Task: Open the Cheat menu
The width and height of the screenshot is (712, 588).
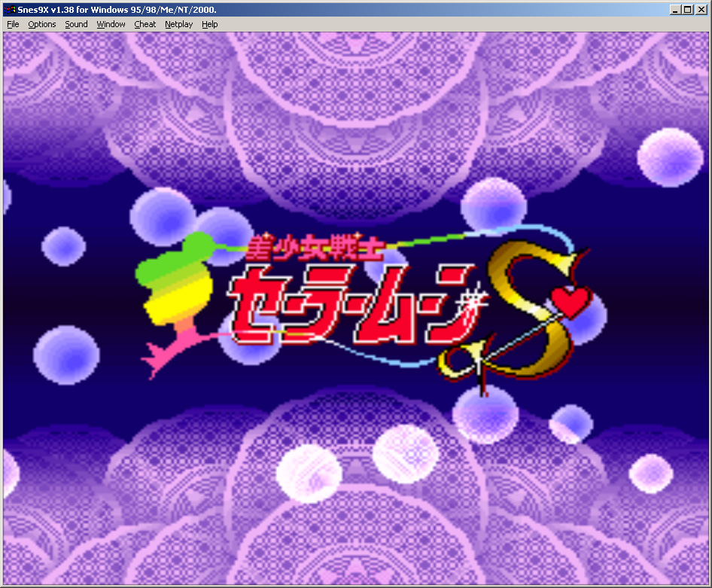Action: pyautogui.click(x=145, y=25)
